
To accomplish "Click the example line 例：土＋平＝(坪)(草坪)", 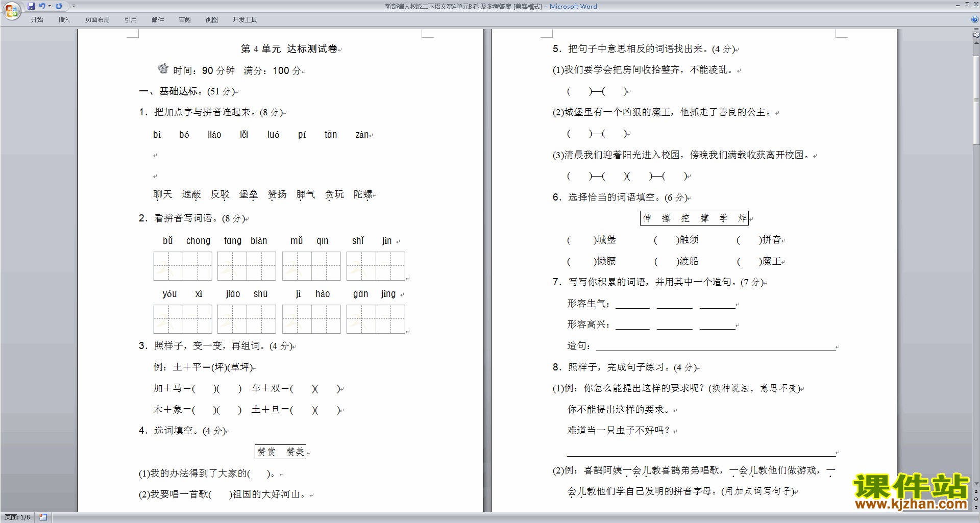I will coord(203,367).
